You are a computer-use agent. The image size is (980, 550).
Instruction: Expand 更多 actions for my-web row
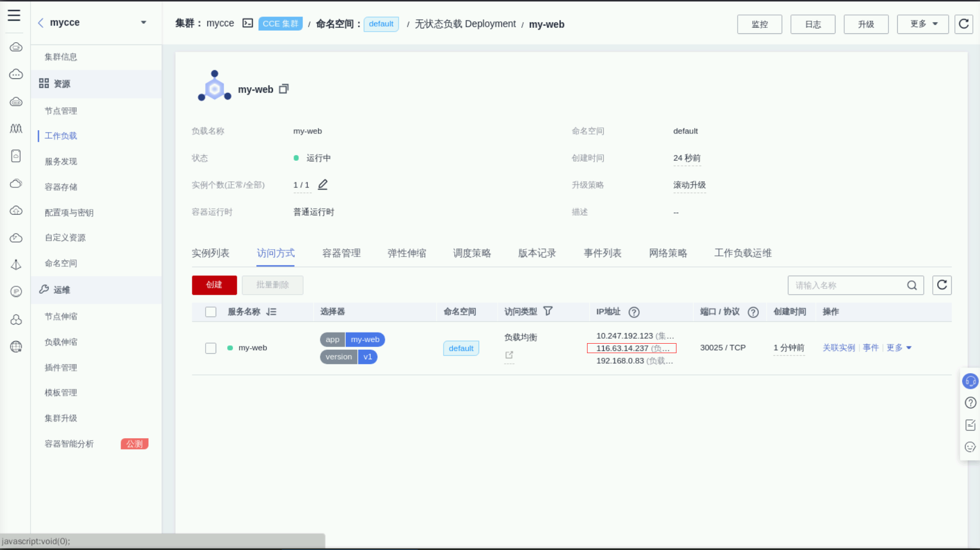point(899,348)
